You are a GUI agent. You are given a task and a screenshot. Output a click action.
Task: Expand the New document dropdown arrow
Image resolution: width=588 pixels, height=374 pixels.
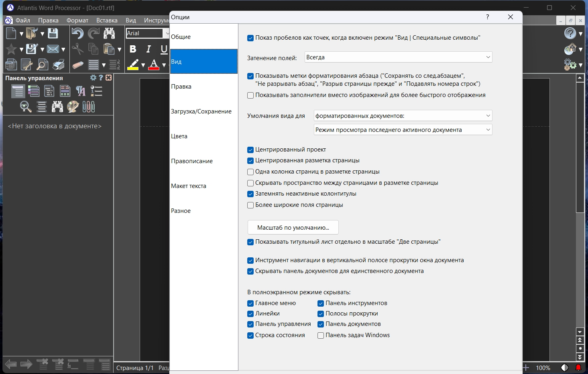[x=21, y=34]
